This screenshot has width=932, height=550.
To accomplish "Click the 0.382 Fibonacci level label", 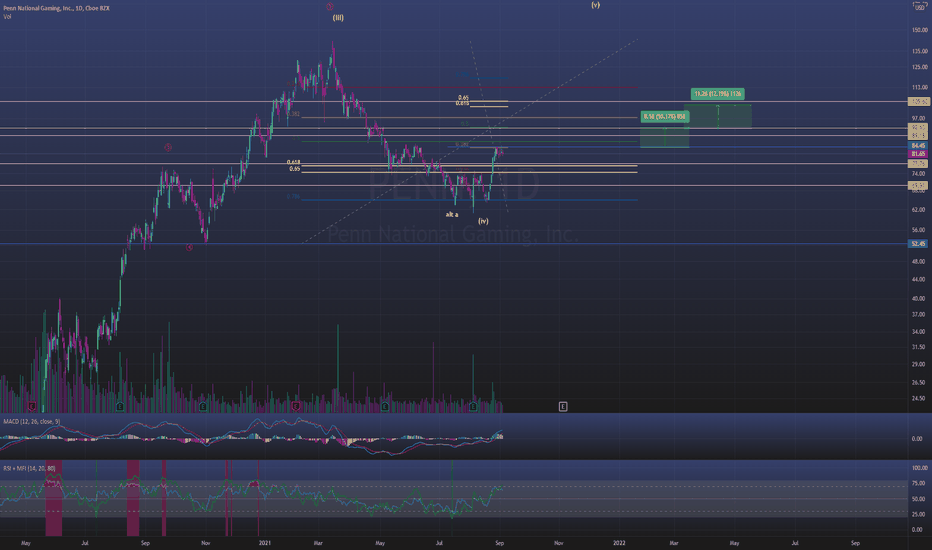I will [293, 114].
